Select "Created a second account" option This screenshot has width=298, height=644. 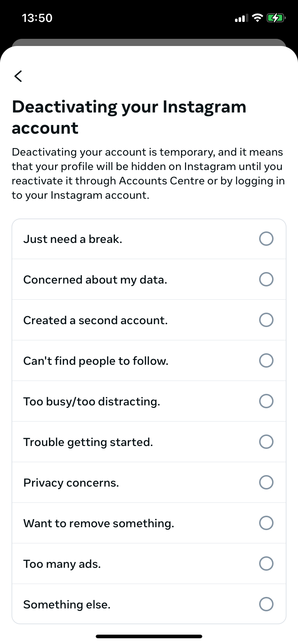tap(266, 320)
